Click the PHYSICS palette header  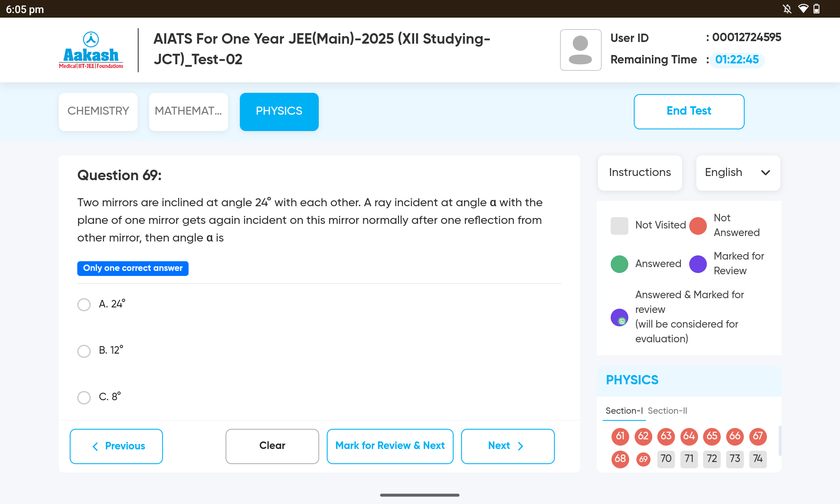point(632,380)
